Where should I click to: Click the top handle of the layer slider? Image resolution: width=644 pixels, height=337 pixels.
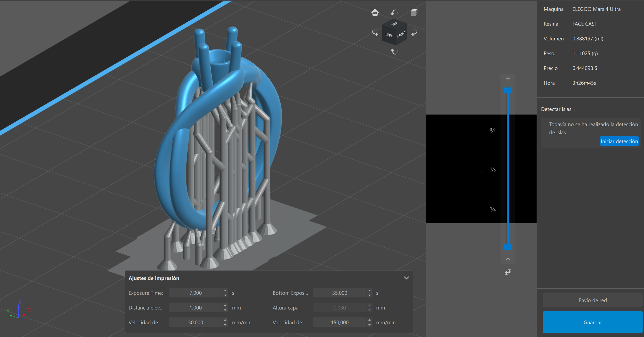(508, 91)
